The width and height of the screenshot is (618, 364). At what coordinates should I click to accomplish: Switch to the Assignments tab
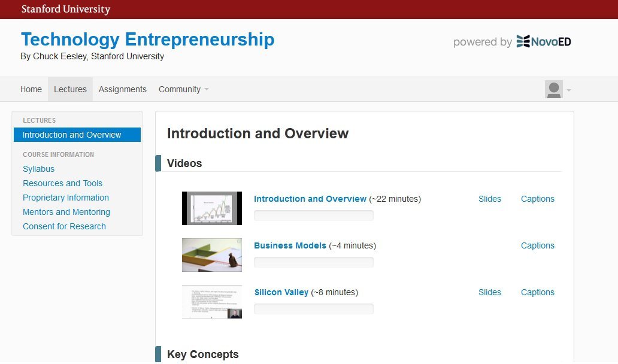click(x=122, y=89)
